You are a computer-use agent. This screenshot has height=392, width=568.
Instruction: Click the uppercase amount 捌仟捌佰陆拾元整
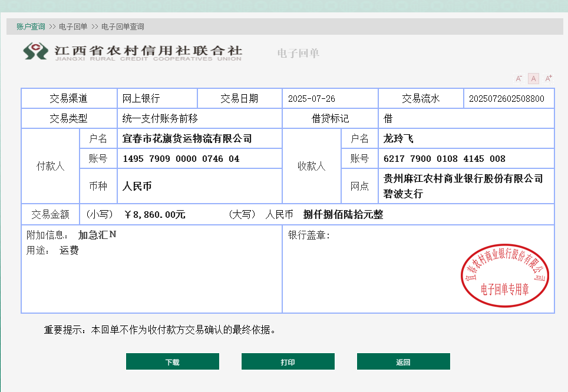pos(343,214)
